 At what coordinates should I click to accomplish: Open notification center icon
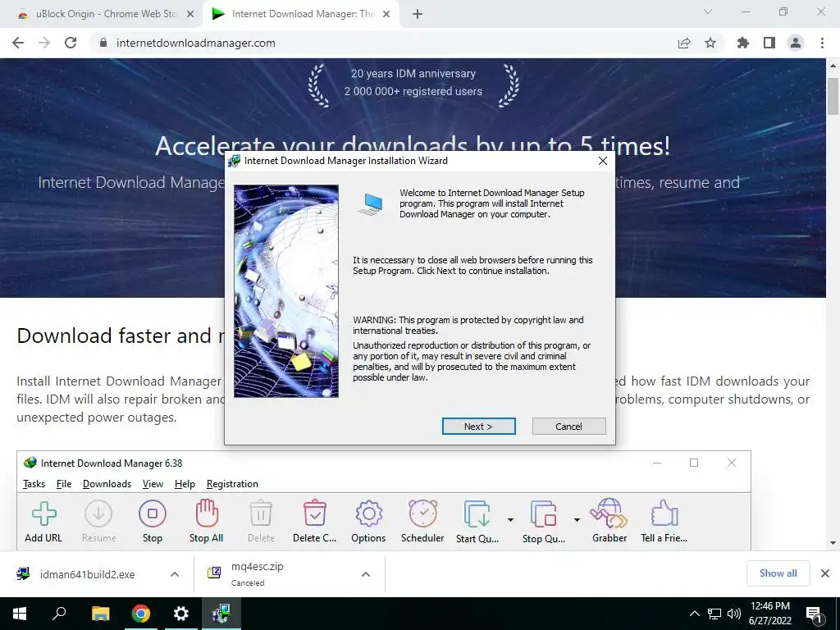click(815, 614)
